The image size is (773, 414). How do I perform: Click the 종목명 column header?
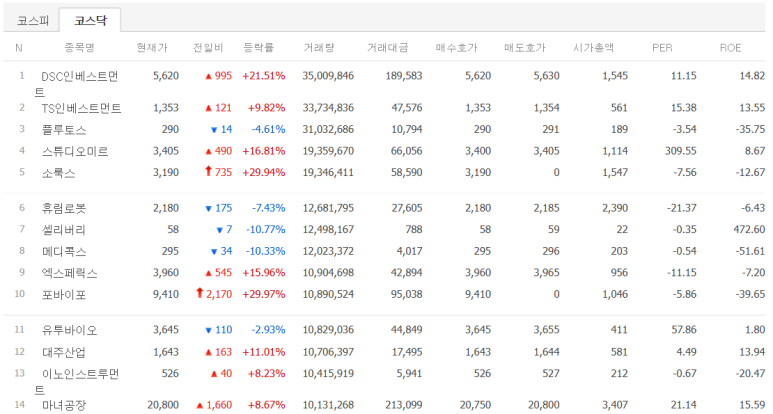click(79, 48)
